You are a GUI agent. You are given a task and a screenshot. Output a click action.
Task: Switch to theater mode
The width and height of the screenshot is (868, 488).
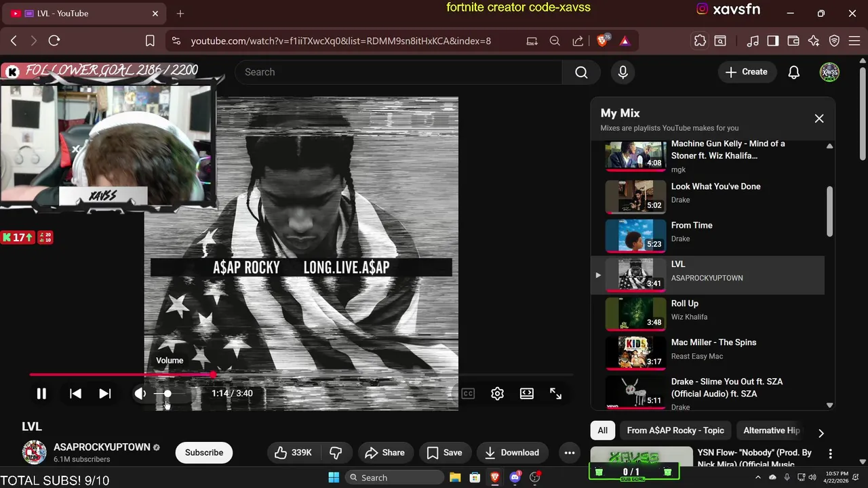pos(527,393)
